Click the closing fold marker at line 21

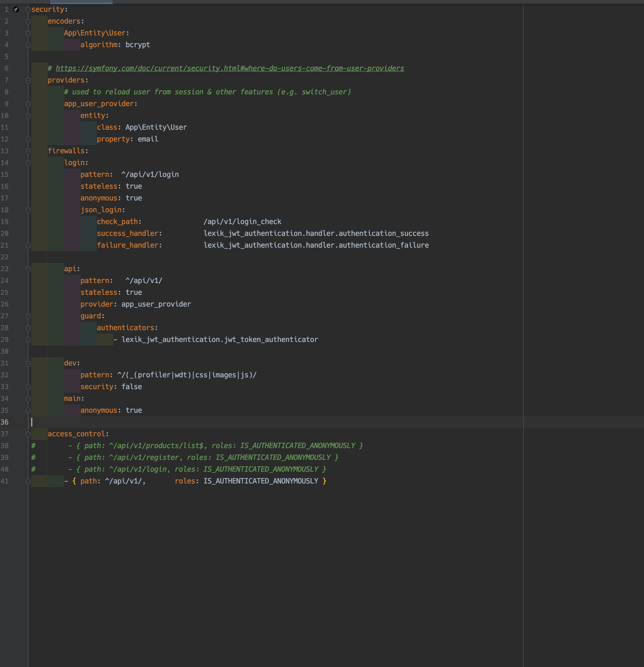(28, 245)
